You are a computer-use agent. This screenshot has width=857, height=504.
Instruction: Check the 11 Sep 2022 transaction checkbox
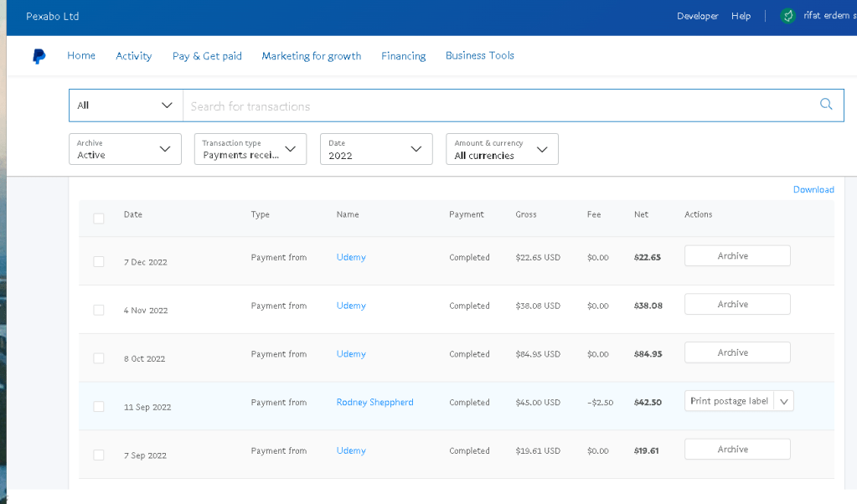coord(98,407)
